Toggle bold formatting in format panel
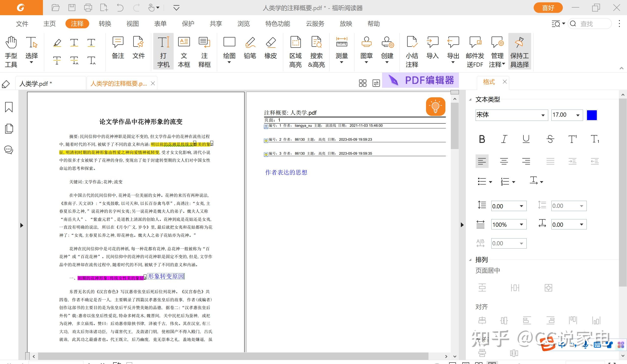627x364 pixels. (482, 139)
